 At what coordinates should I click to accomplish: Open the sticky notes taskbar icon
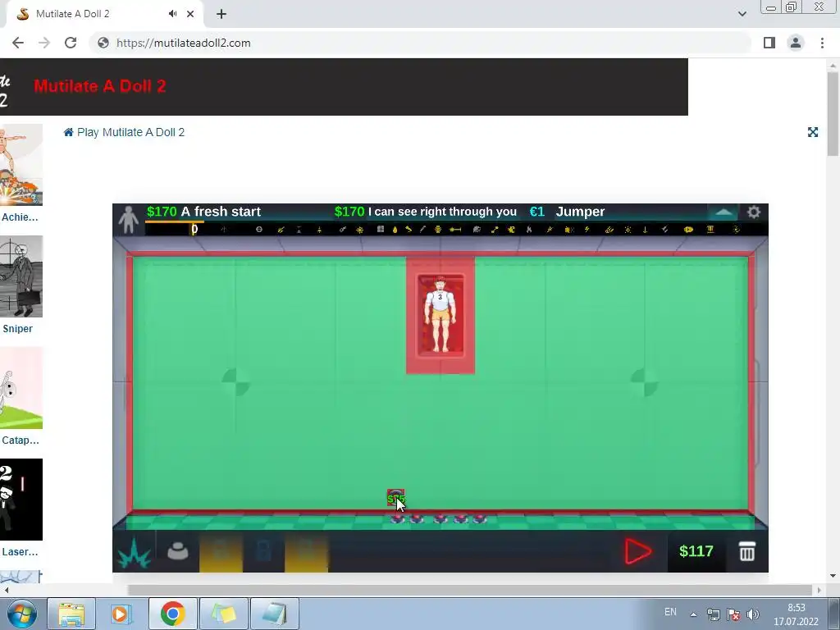223,614
